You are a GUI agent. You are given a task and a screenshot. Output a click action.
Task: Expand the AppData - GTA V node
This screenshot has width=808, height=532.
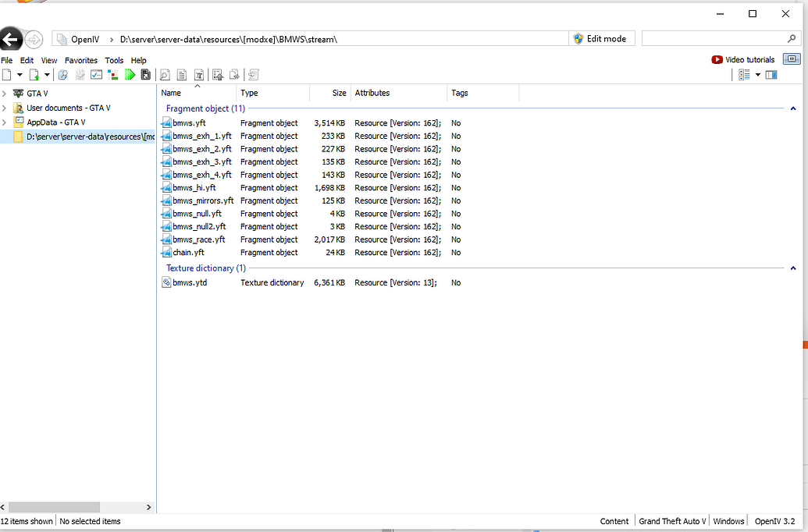pyautogui.click(x=5, y=122)
